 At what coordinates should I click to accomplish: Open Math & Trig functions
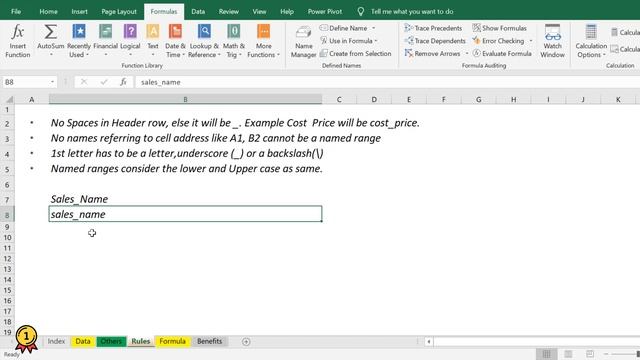[x=233, y=41]
